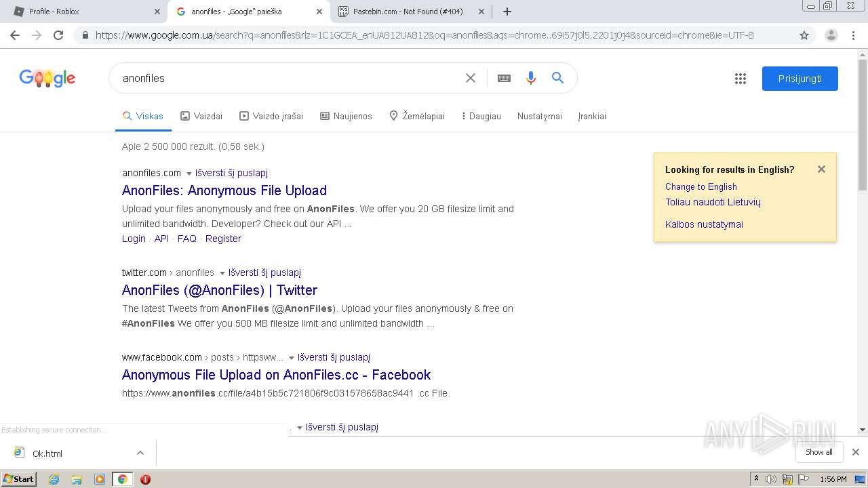
Task: Open the anonfiles.com result dropdown arrow
Action: click(189, 174)
